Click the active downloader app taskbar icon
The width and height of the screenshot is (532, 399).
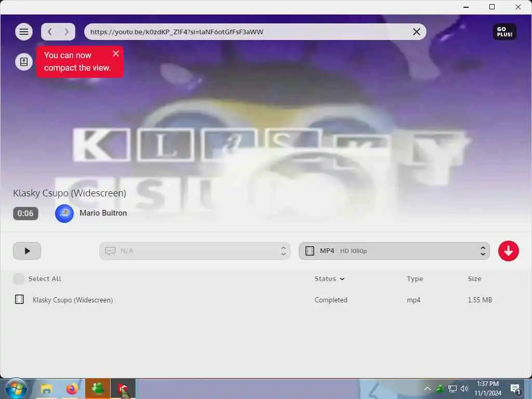click(x=123, y=389)
